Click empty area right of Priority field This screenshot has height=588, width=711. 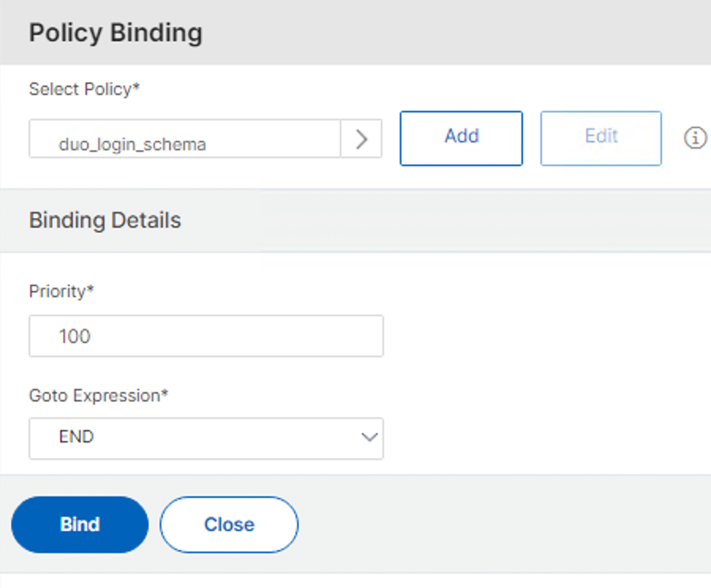pyautogui.click(x=545, y=336)
